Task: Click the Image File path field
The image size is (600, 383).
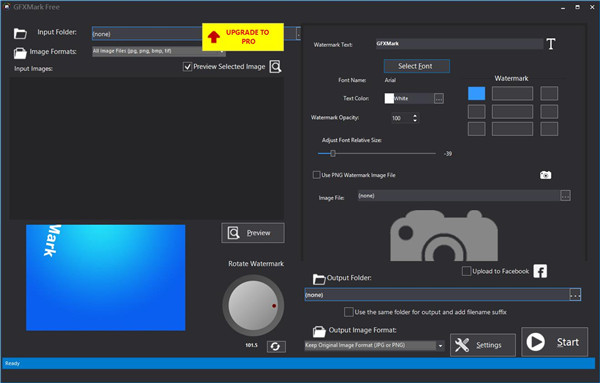Action: [x=459, y=196]
